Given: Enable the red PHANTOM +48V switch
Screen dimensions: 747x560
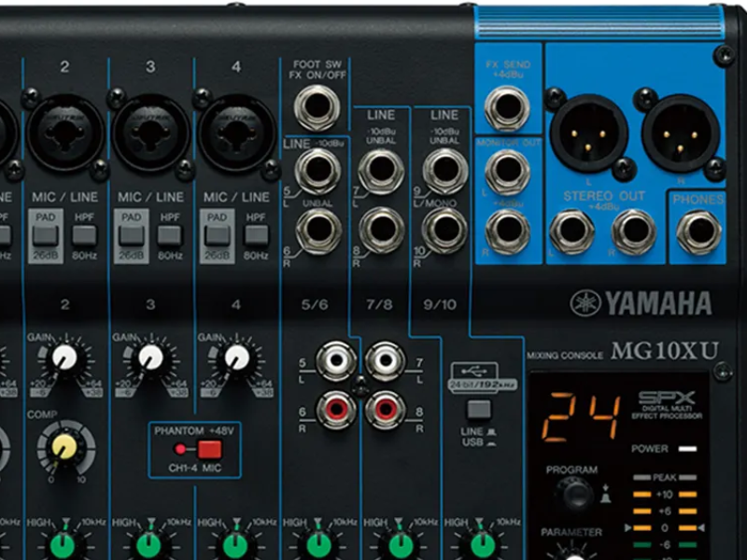Looking at the screenshot, I should coord(209,450).
